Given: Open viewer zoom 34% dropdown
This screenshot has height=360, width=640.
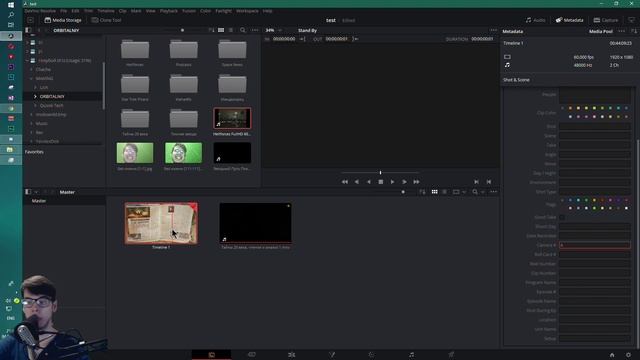Looking at the screenshot, I should (274, 30).
